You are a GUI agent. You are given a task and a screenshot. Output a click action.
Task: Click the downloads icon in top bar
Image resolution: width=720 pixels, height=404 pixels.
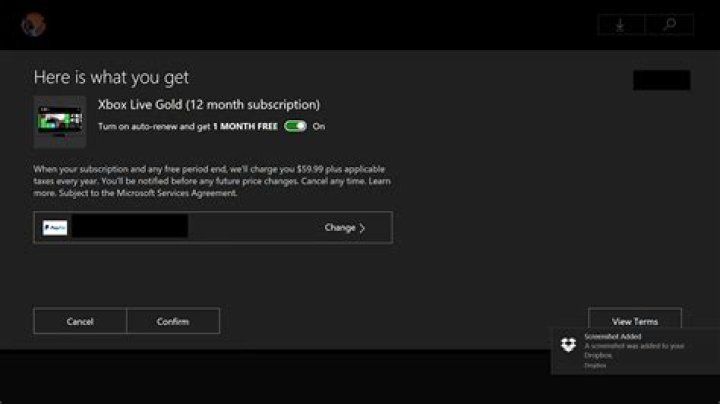tap(621, 25)
